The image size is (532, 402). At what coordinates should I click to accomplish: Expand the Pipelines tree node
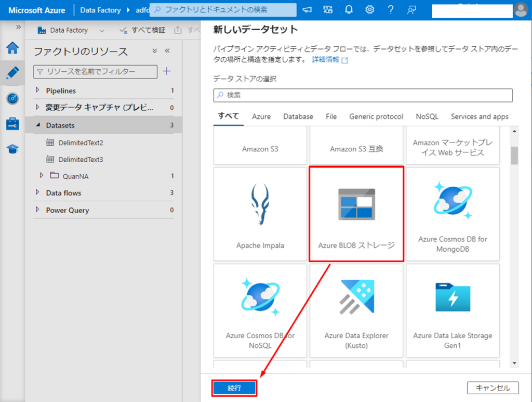(x=37, y=90)
